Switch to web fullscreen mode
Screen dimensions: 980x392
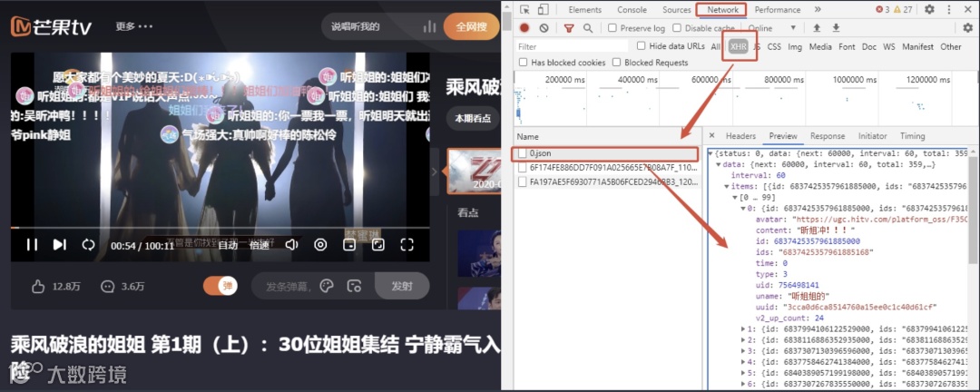pyautogui.click(x=378, y=244)
